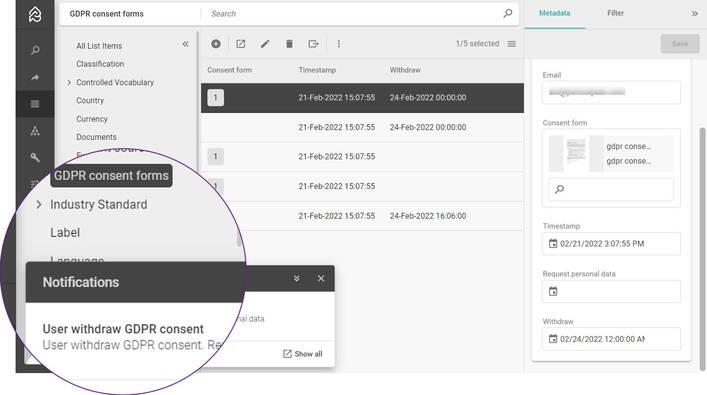Viewport: 707px width, 395px height.
Task: Click the magnifier in top search bar
Action: [508, 14]
